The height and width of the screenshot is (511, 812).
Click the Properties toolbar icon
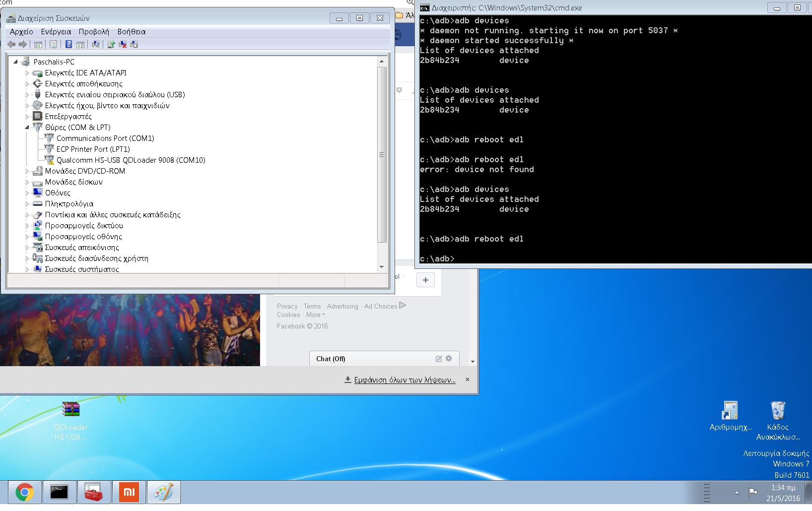pos(53,45)
